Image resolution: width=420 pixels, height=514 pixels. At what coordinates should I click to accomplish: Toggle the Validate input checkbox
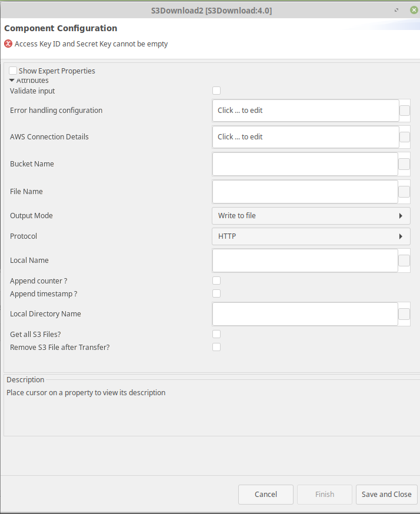coord(216,91)
